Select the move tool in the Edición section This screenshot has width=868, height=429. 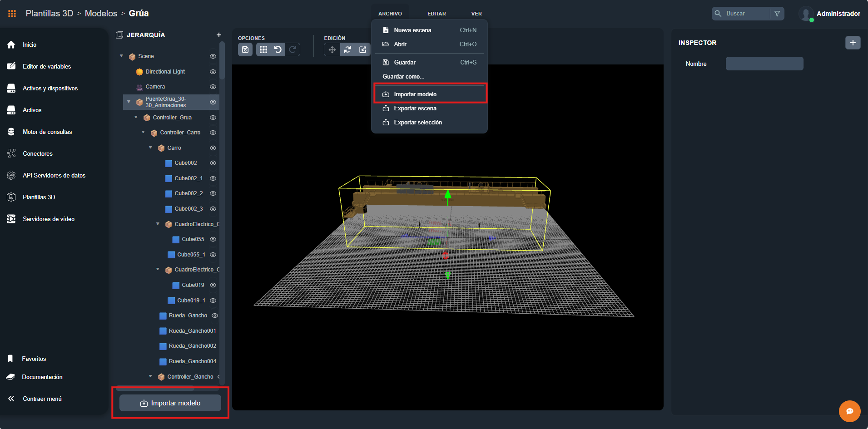click(x=332, y=49)
